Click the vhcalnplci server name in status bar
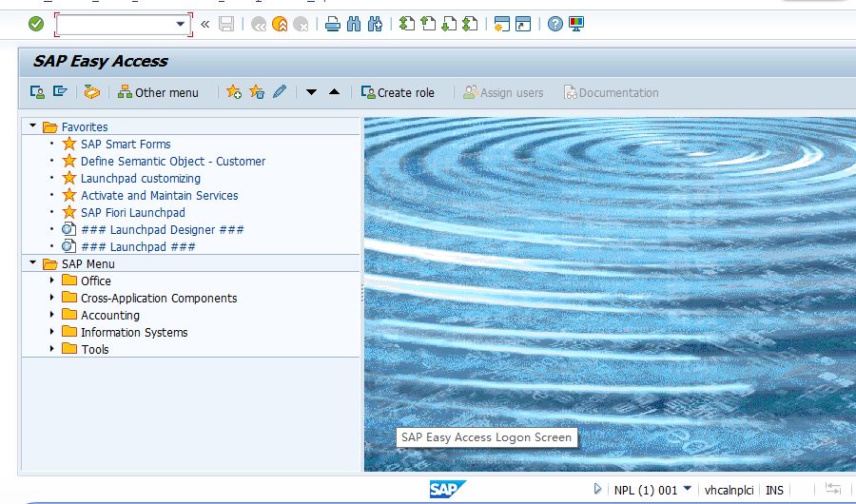Screen dimensions: 856x504 tap(729, 490)
